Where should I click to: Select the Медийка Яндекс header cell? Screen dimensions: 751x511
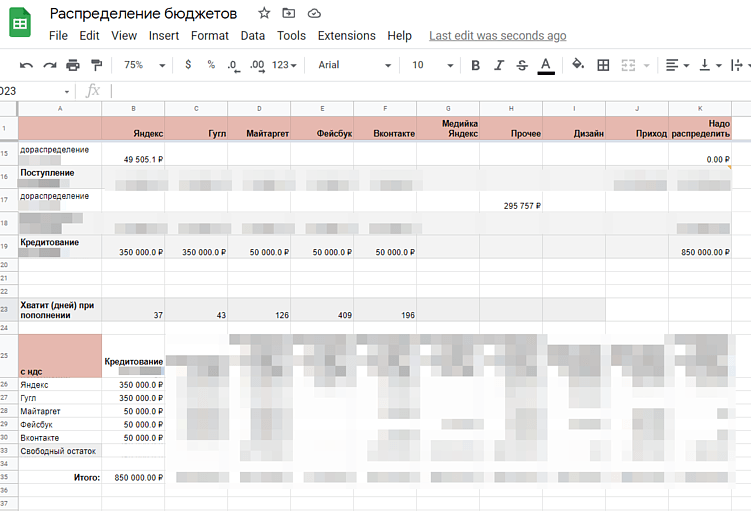tap(448, 128)
